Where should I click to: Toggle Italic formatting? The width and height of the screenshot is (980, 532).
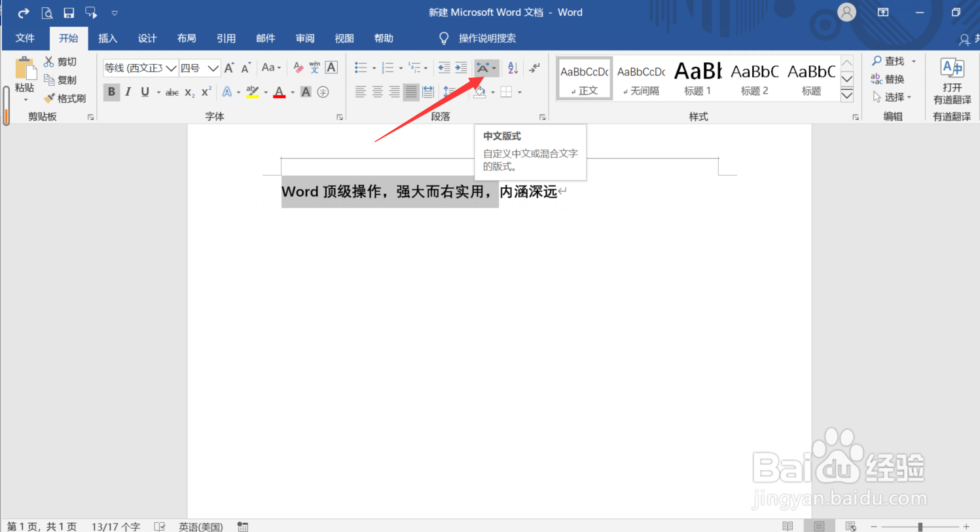click(128, 92)
